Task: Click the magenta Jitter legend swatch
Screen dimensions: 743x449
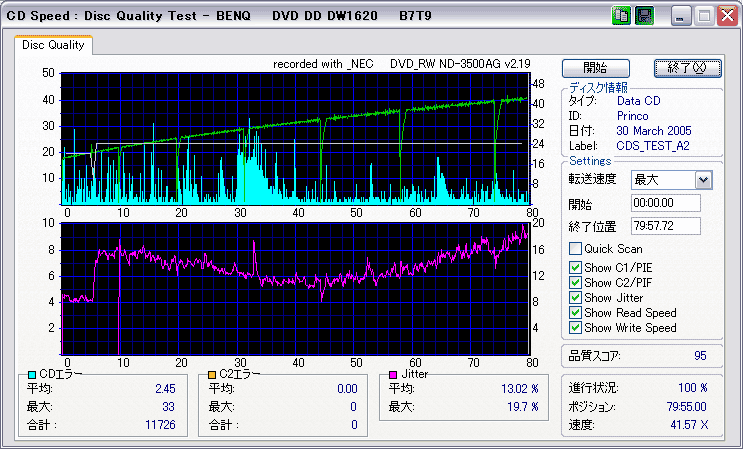Action: tap(393, 375)
